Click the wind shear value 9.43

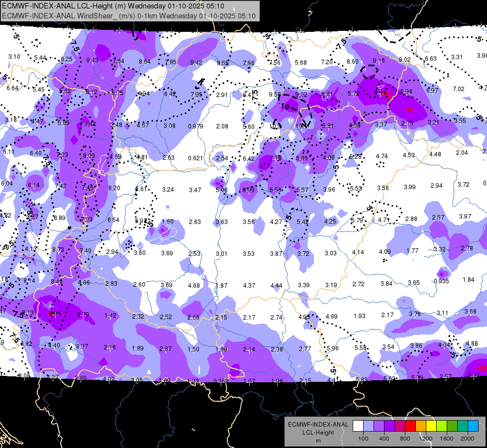[x=92, y=60]
